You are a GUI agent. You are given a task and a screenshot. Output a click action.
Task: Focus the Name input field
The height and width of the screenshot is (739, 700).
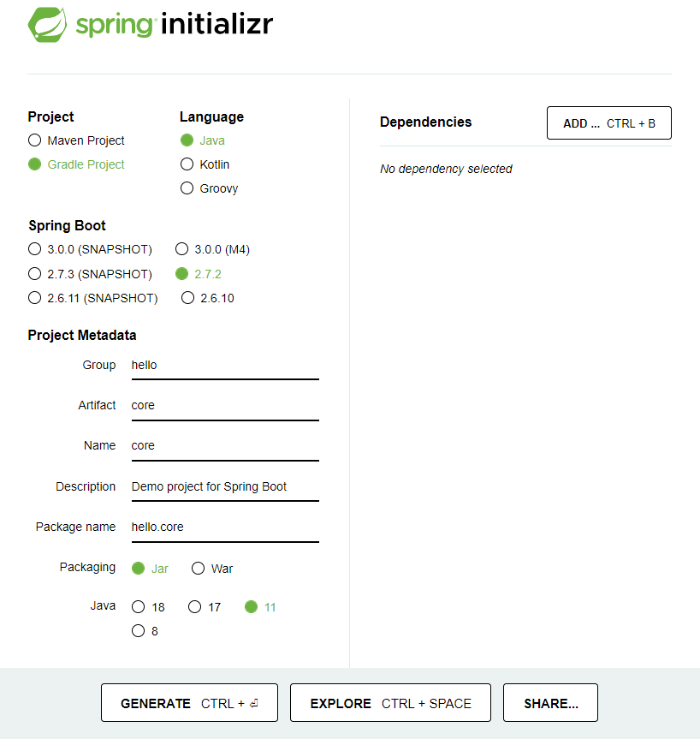pos(225,446)
